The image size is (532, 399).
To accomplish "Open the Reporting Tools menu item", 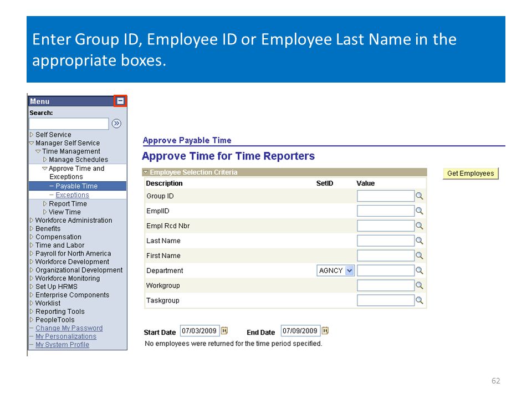I will point(60,311).
